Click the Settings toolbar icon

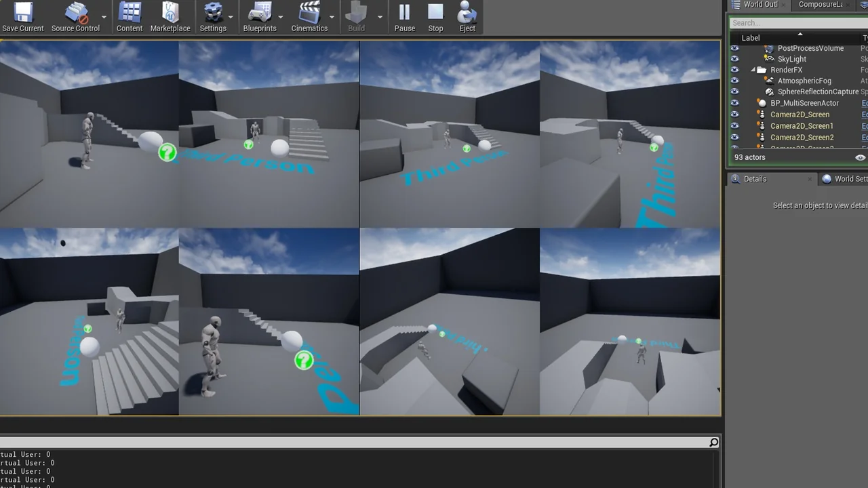tap(213, 14)
